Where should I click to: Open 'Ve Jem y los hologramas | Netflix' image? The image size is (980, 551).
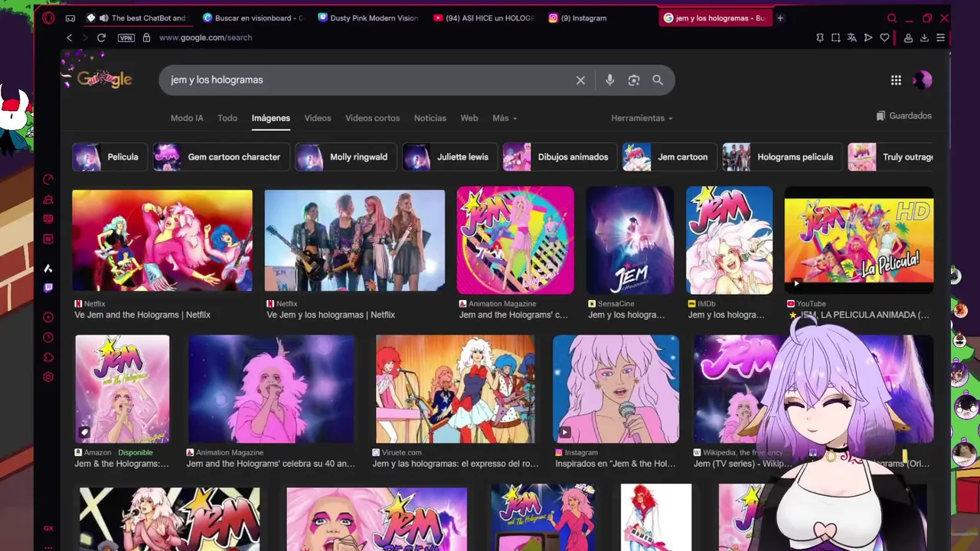tap(354, 240)
